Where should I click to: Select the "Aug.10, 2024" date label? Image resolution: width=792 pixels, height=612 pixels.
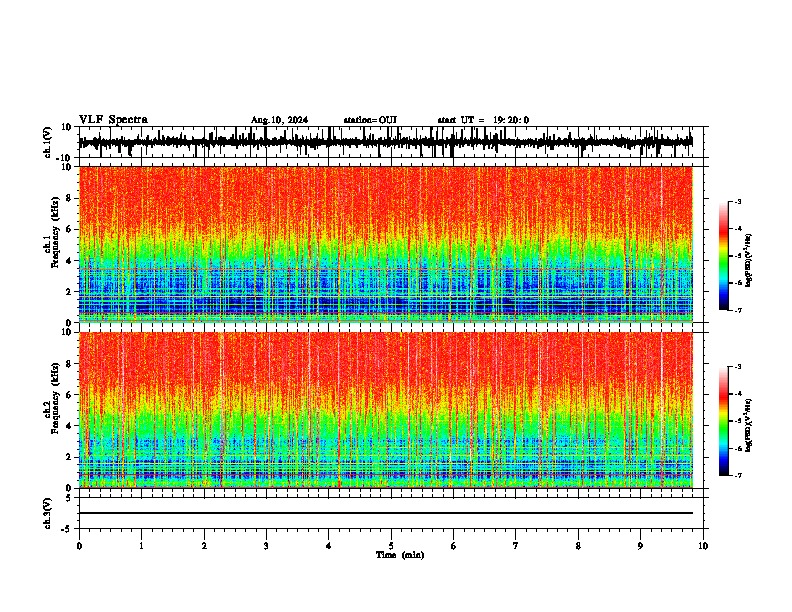[x=279, y=120]
